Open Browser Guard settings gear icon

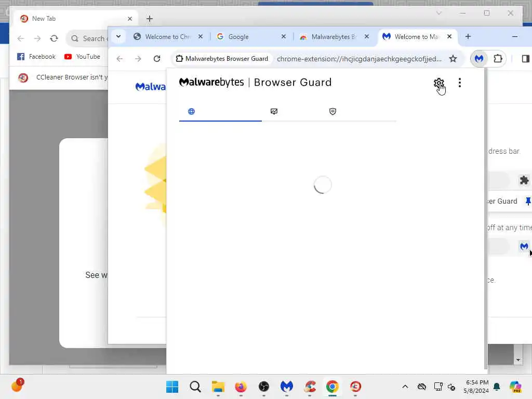[x=438, y=83]
